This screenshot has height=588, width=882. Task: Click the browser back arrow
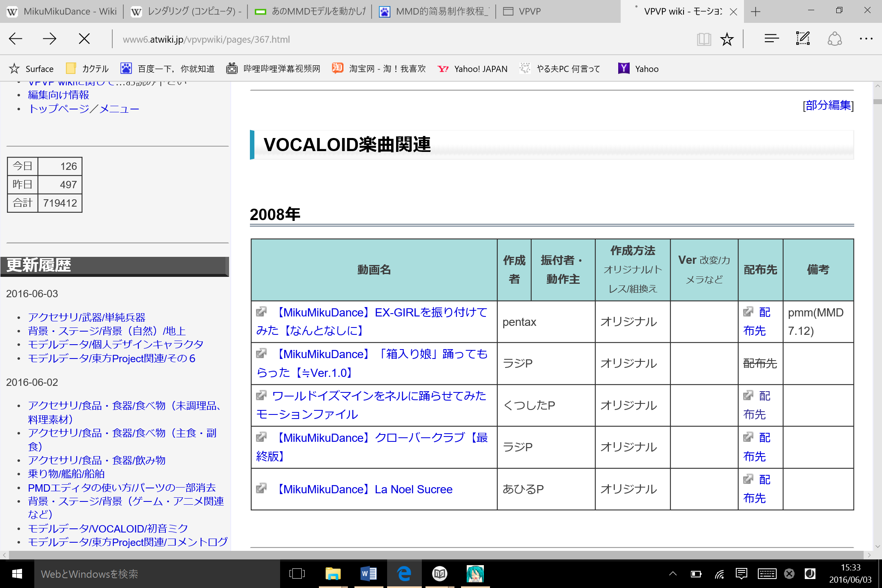click(16, 39)
